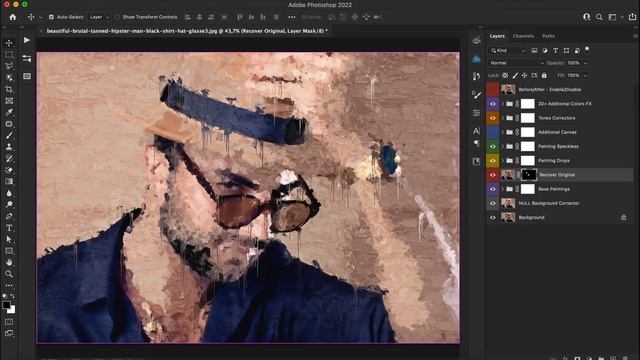Switch to the Layers tab
This screenshot has width=640, height=360.
click(497, 36)
